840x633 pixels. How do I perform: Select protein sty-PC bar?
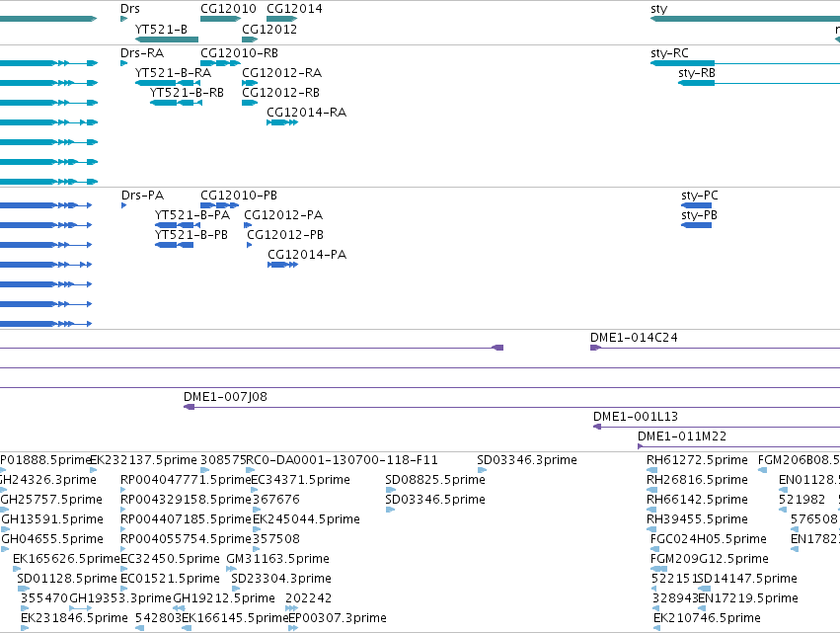click(x=697, y=205)
